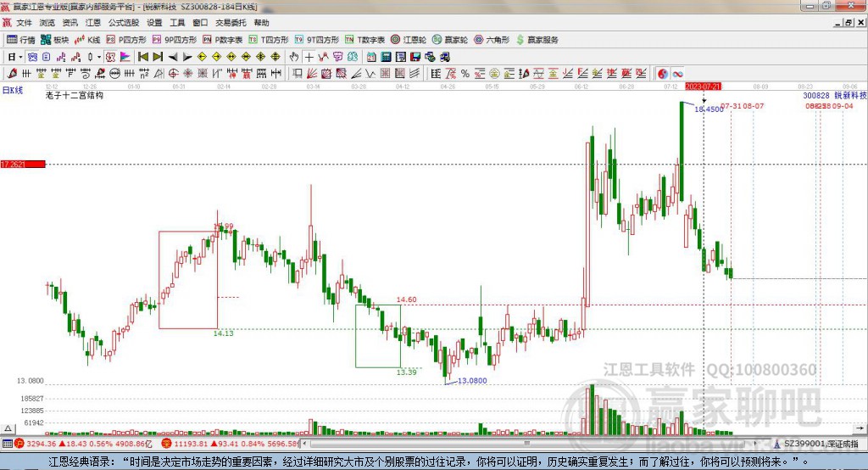This screenshot has height=470, width=868.
Task: Open the calculator icon
Action: [x=386, y=57]
